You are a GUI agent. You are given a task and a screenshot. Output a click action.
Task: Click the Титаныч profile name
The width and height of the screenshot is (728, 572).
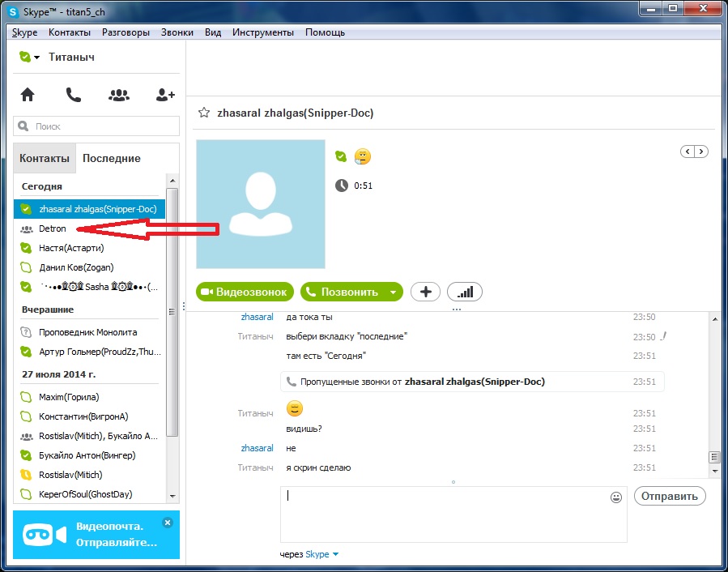(71, 58)
